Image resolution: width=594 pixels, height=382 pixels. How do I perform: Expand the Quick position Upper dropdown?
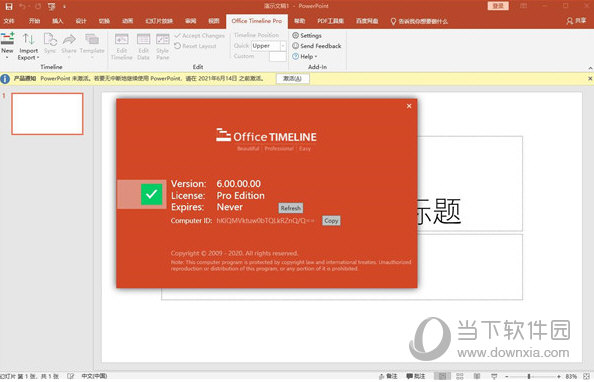coord(283,46)
